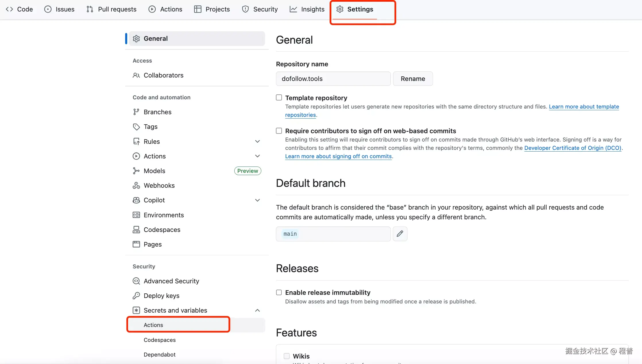Open Deploy keys via its key icon

tap(136, 295)
